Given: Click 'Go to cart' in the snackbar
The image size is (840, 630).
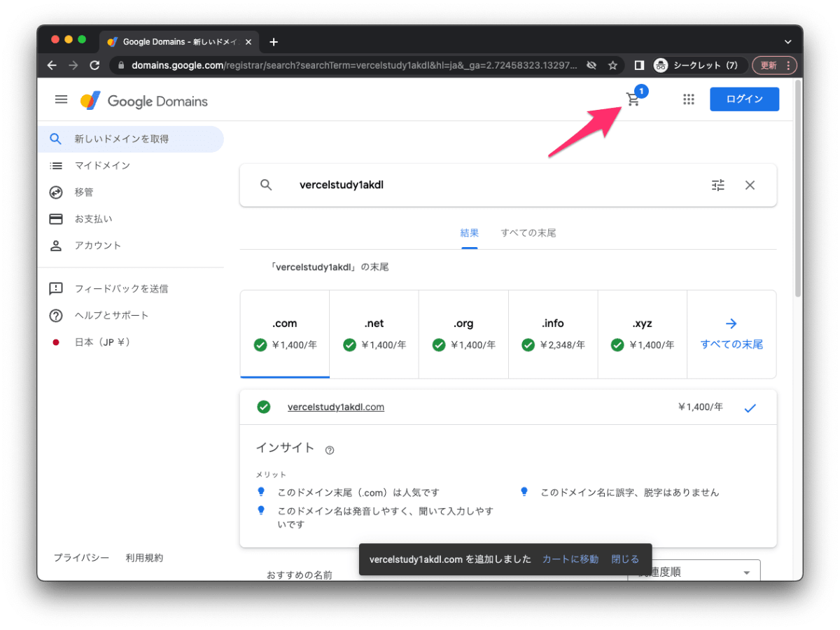Looking at the screenshot, I should [570, 559].
